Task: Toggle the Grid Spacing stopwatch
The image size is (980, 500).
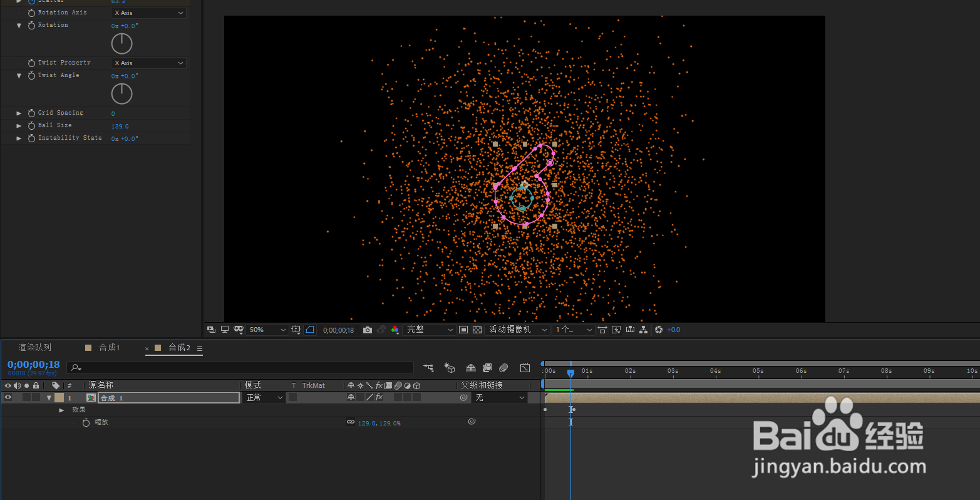Action: (x=31, y=113)
